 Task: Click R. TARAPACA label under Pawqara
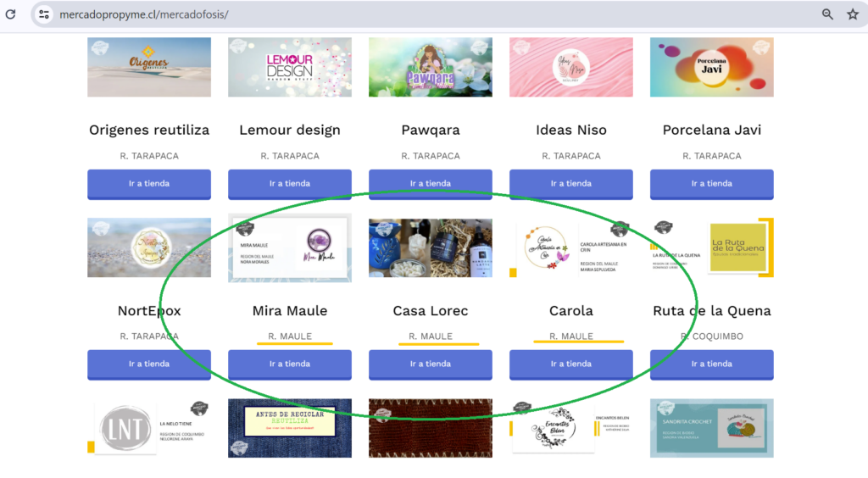(430, 156)
